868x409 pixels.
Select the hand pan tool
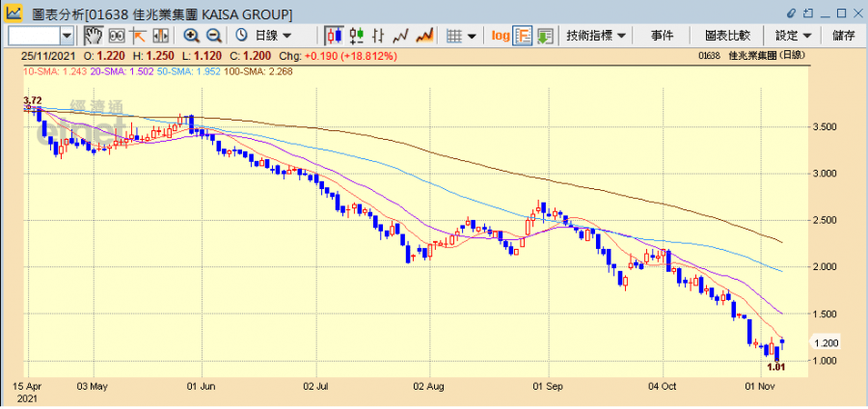point(94,36)
